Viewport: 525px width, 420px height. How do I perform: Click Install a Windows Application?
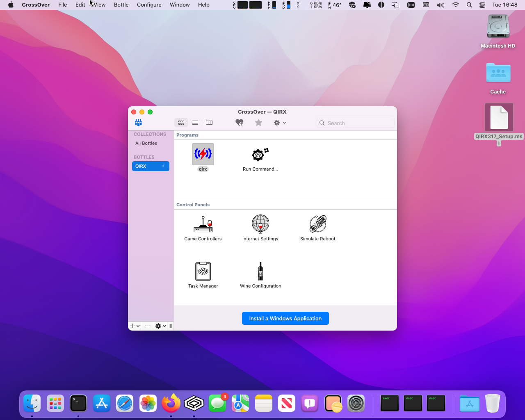(285, 318)
